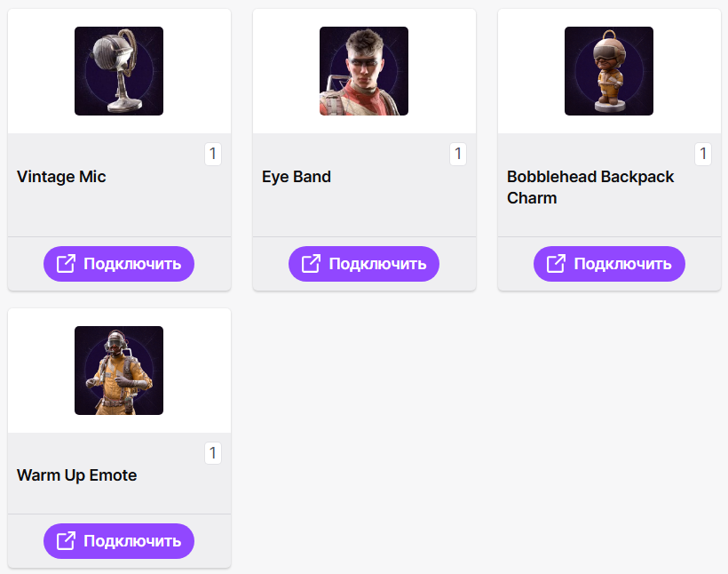Hit Подключить for the Warm Up Emote
This screenshot has width=728, height=574.
tap(119, 541)
